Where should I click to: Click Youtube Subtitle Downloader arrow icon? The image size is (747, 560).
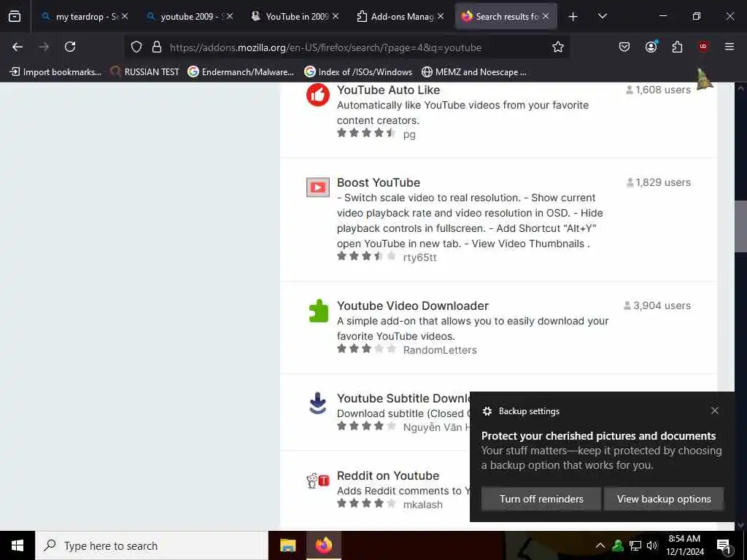(x=318, y=403)
